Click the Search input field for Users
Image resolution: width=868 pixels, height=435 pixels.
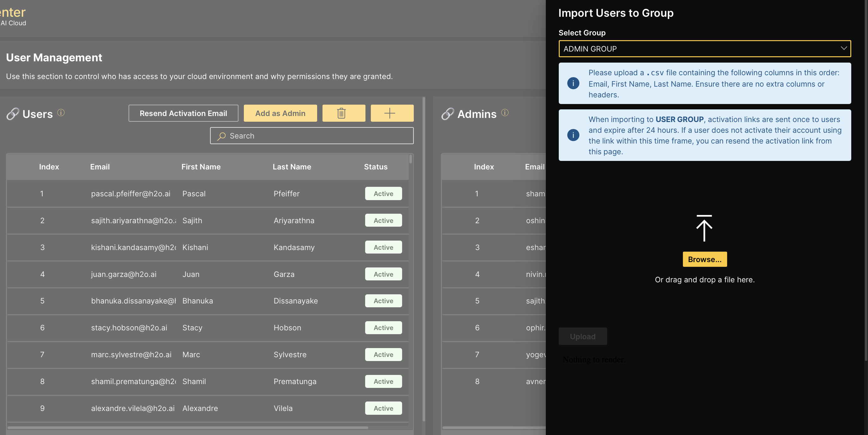point(312,135)
